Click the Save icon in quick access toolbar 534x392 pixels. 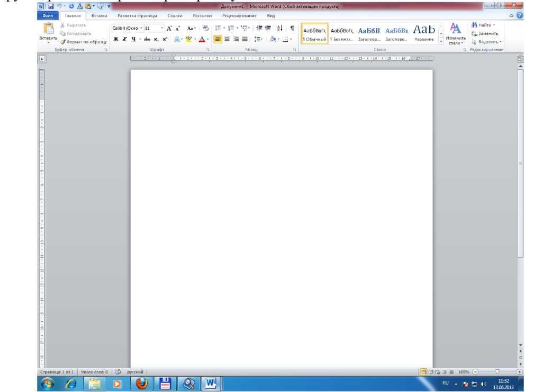51,6
